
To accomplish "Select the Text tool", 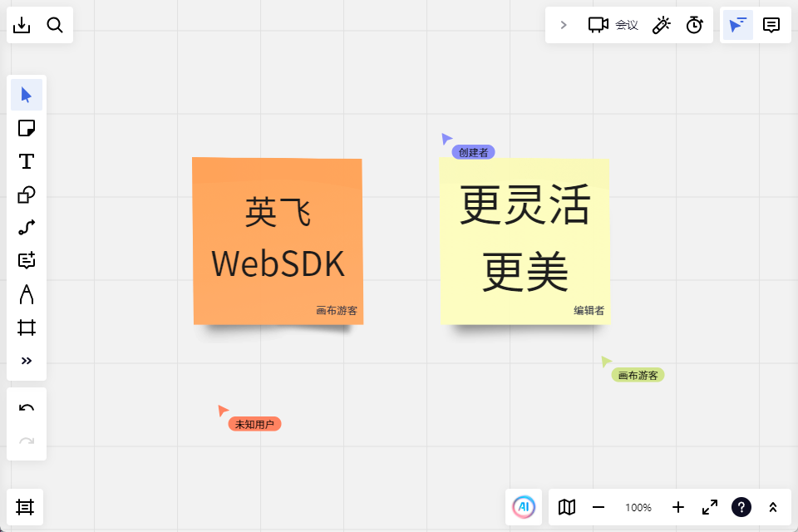I will [27, 161].
